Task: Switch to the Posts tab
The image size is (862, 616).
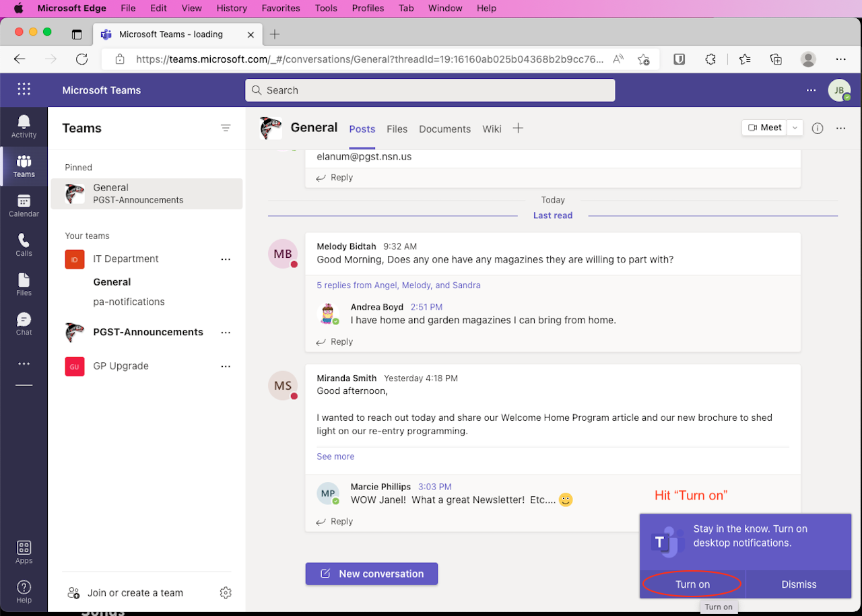Action: pos(362,129)
